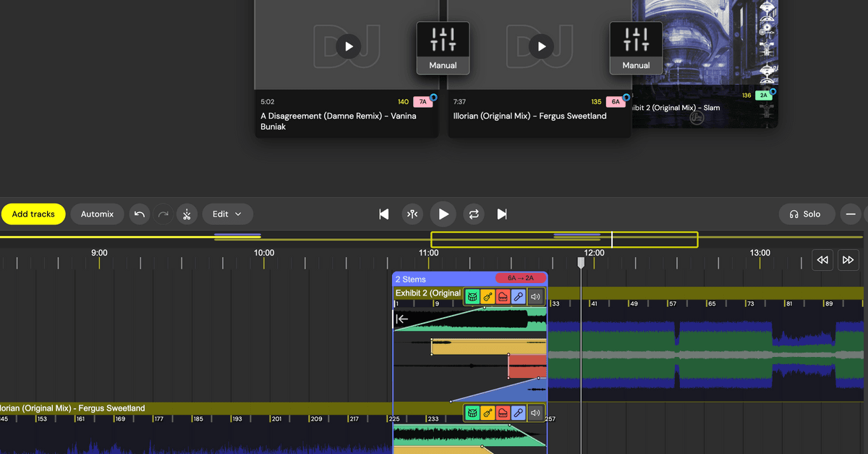Toggle the drums stem on Exhibit 2 track
The width and height of the screenshot is (868, 454).
(x=472, y=296)
